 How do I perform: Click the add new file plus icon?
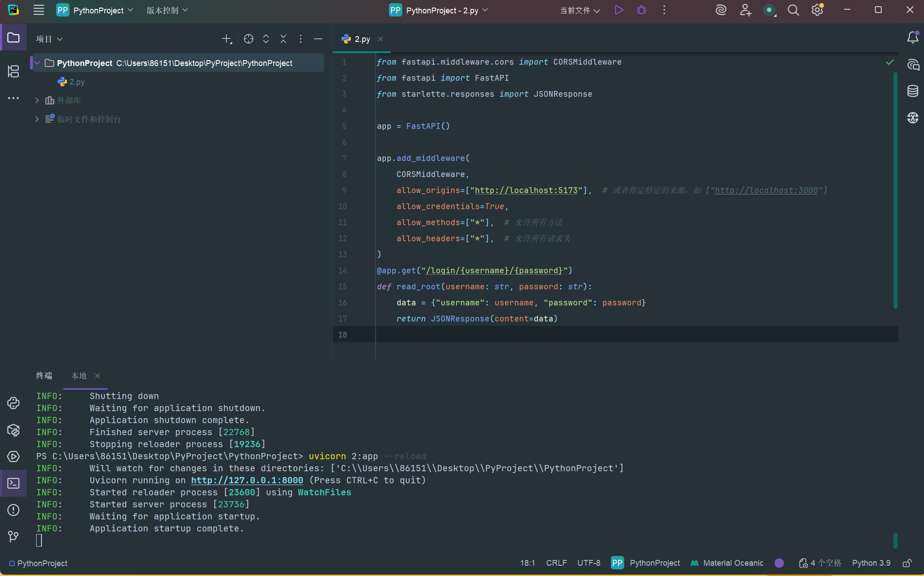[227, 39]
